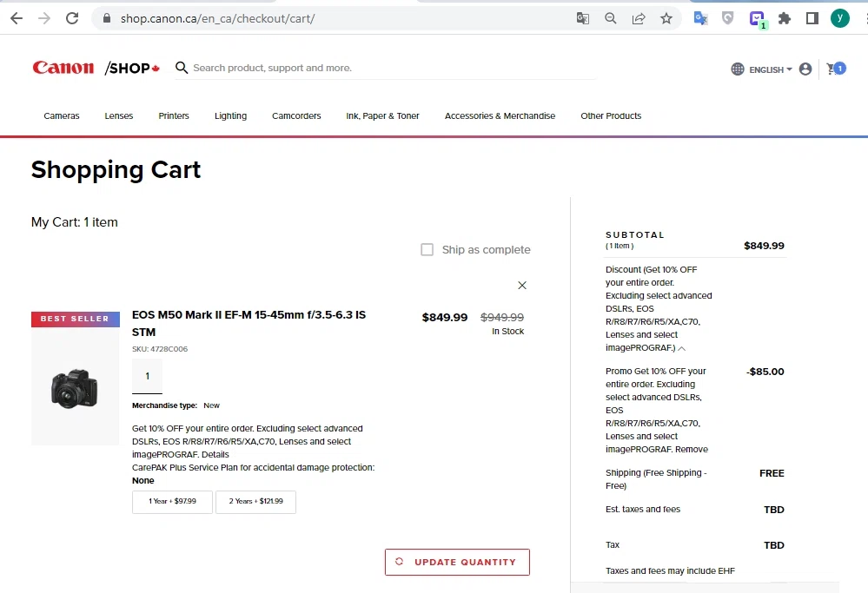Open the Other Products menu
The image size is (868, 593).
pos(611,115)
